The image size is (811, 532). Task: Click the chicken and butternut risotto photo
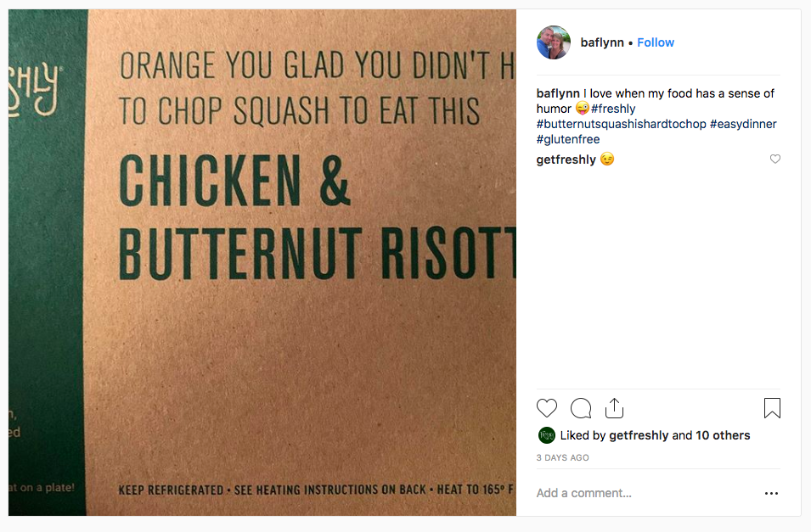[262, 262]
